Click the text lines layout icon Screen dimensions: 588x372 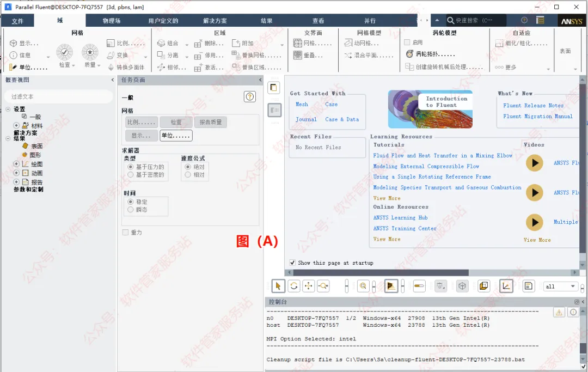point(528,286)
